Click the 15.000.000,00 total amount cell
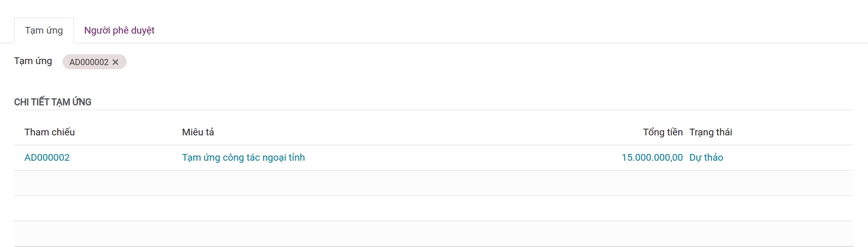Image resolution: width=868 pixels, height=247 pixels. (652, 158)
